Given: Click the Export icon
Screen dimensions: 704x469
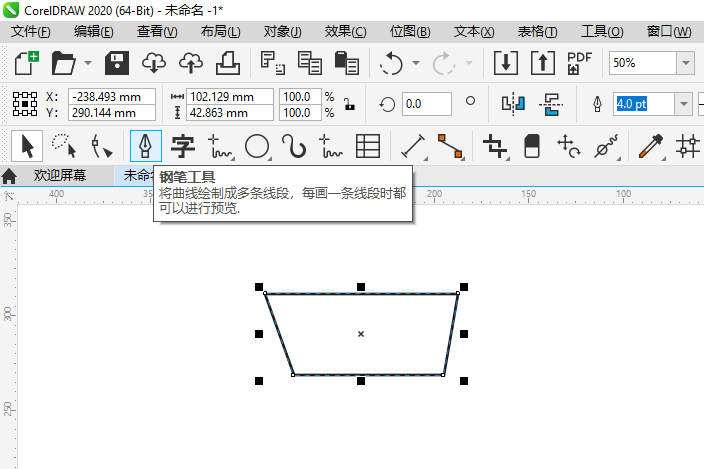Looking at the screenshot, I should pos(542,63).
